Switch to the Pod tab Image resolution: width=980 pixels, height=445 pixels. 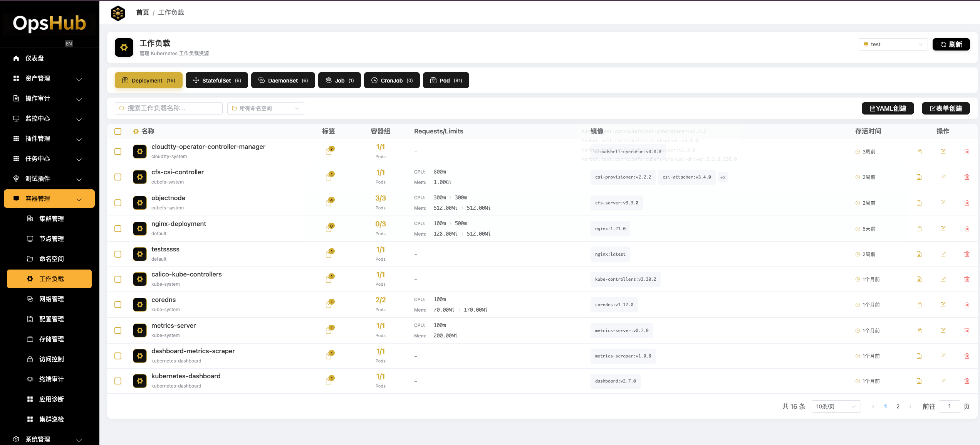[446, 80]
